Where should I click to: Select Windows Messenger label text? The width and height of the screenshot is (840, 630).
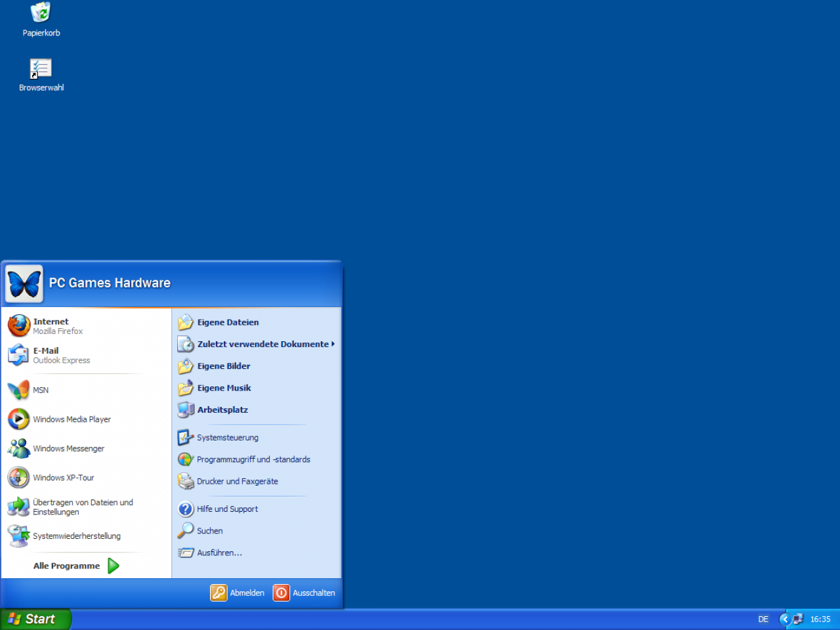click(x=68, y=449)
